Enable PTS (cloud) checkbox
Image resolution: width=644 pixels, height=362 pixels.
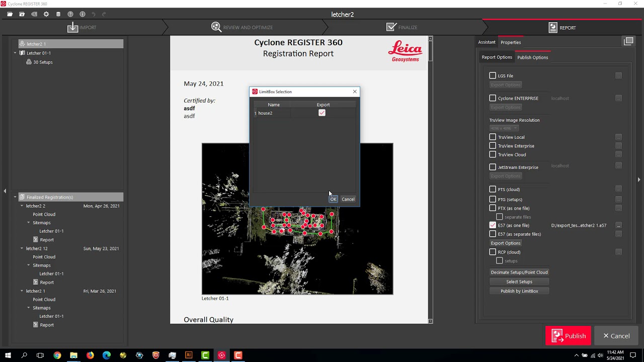click(x=493, y=189)
